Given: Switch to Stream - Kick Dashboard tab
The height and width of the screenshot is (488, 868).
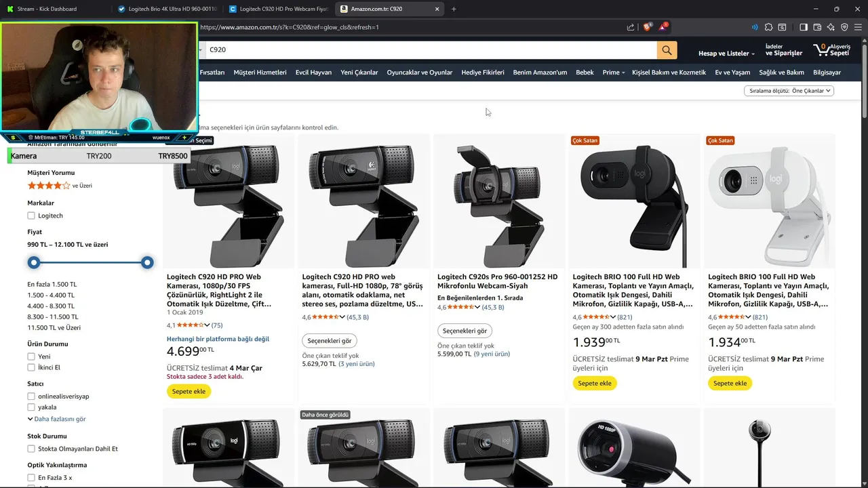Looking at the screenshot, I should [54, 9].
